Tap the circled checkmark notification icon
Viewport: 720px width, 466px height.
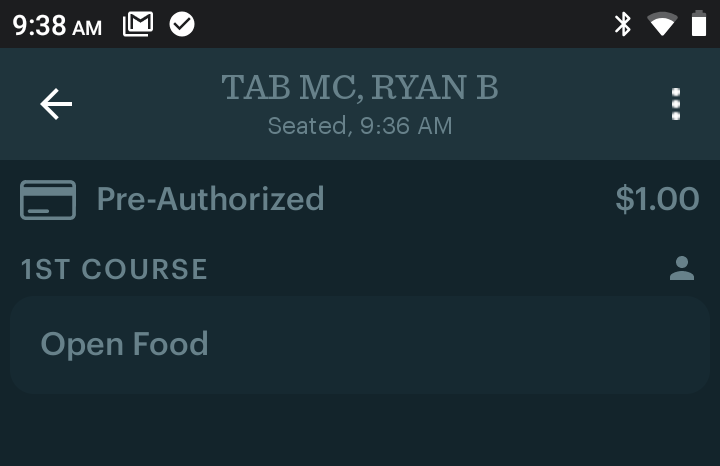(x=182, y=24)
